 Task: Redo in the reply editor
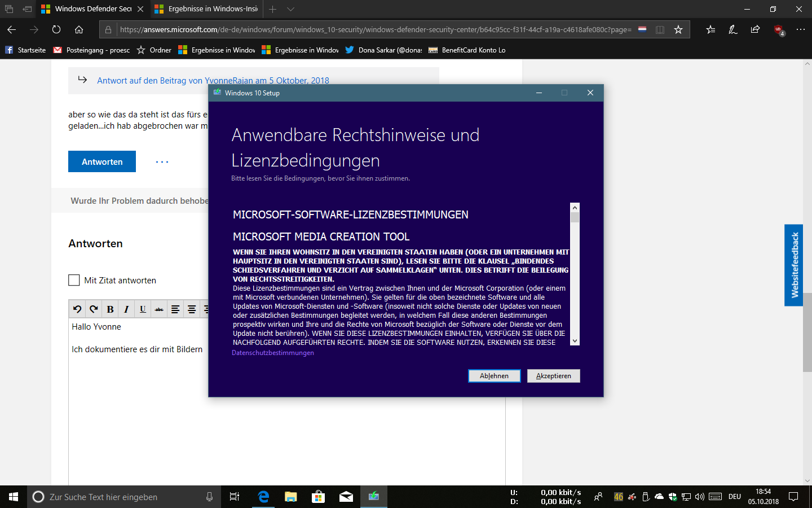(x=94, y=309)
